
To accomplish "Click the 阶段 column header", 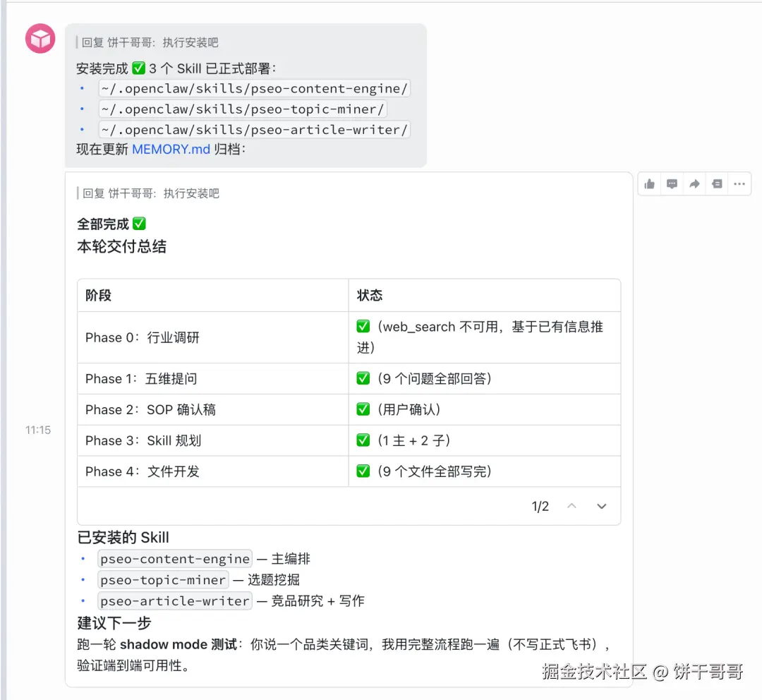I will [x=99, y=296].
